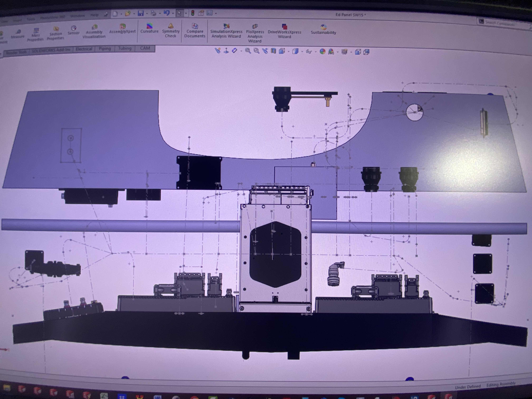Open the Measure tool
The width and height of the screenshot is (532, 399).
[18, 34]
